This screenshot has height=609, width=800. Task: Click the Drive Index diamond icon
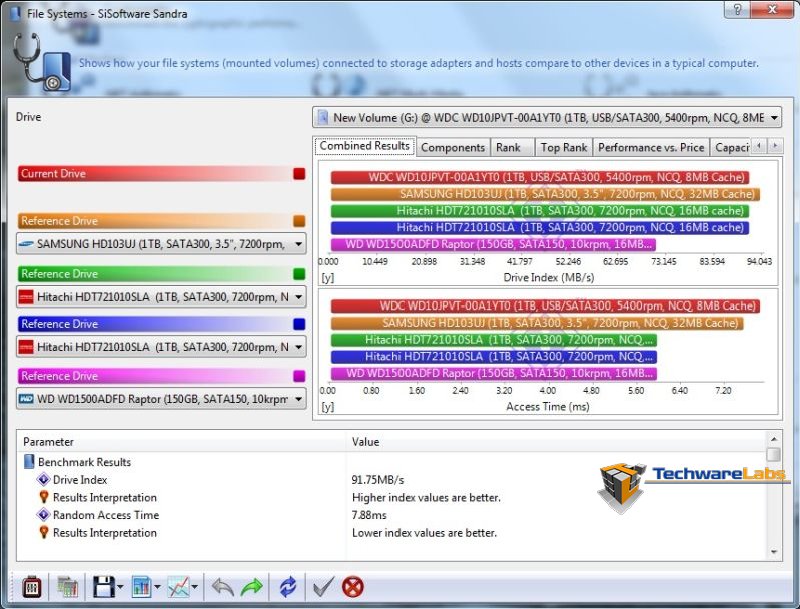point(43,479)
